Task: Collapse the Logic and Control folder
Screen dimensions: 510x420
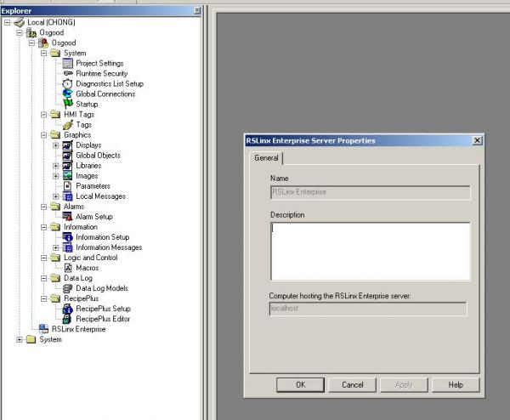Action: coord(44,258)
